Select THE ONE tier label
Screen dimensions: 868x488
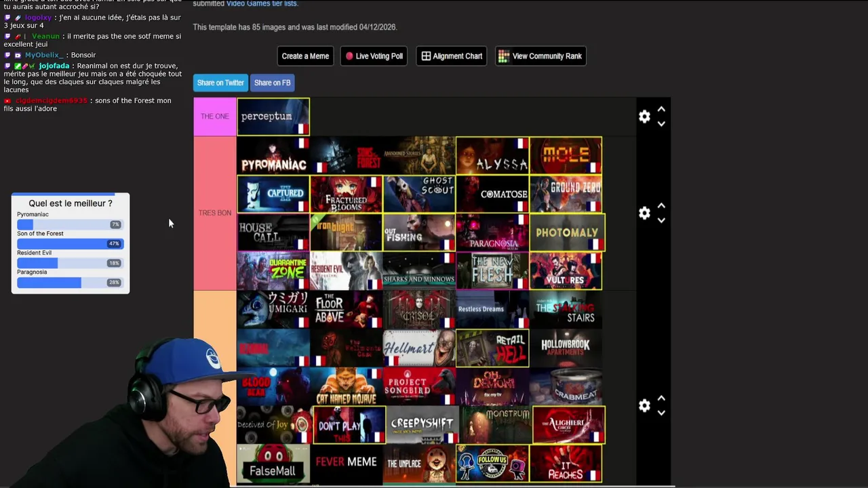(x=215, y=117)
